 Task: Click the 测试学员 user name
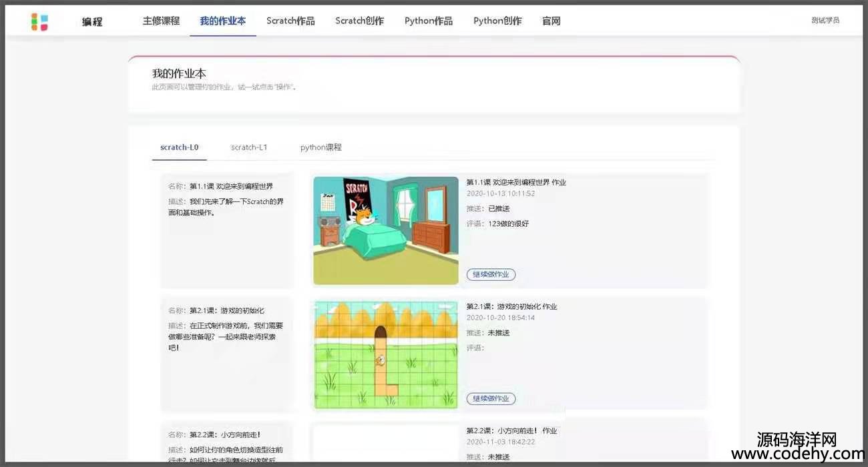click(825, 20)
